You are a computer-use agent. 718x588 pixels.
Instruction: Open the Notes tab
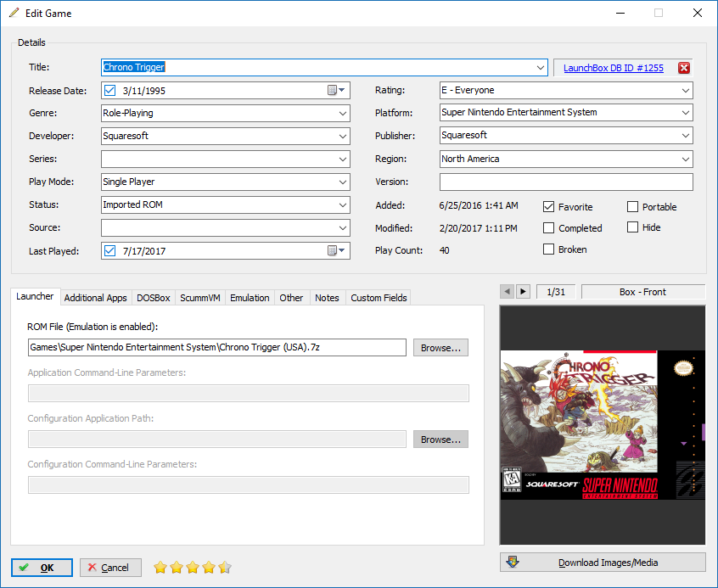click(327, 298)
